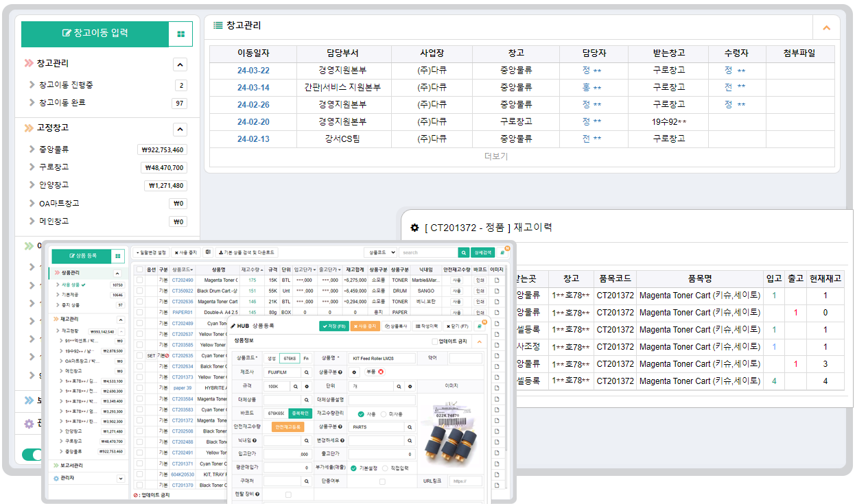
Task: Select 중앙물류 warehouse in sidebar
Action: point(54,149)
